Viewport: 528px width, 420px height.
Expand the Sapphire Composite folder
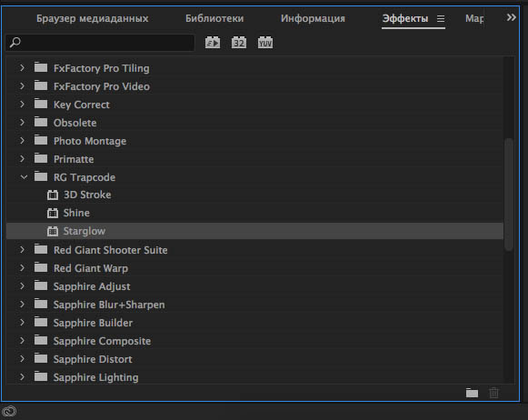pos(22,341)
